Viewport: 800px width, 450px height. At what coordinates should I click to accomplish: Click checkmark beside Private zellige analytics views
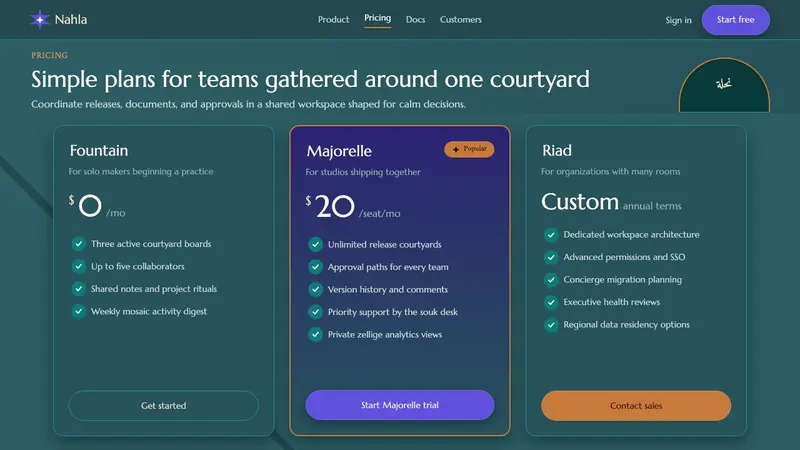(315, 334)
